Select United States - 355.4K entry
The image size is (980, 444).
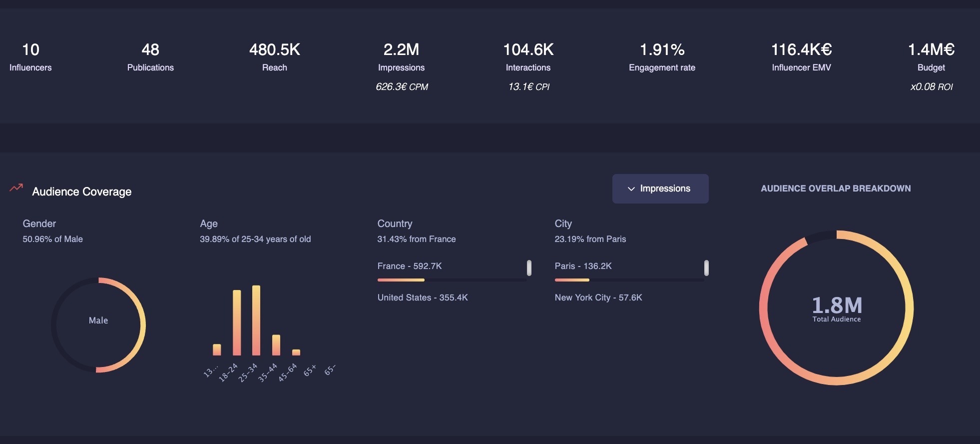(x=423, y=297)
